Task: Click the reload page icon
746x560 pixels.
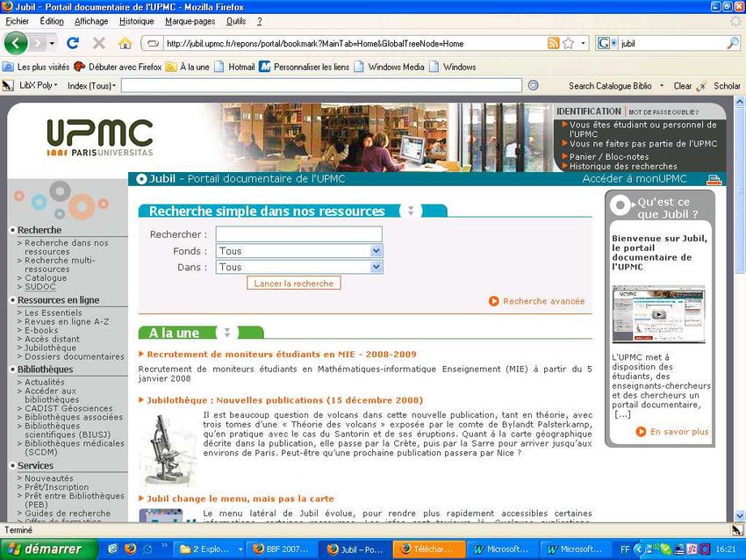Action: (73, 43)
